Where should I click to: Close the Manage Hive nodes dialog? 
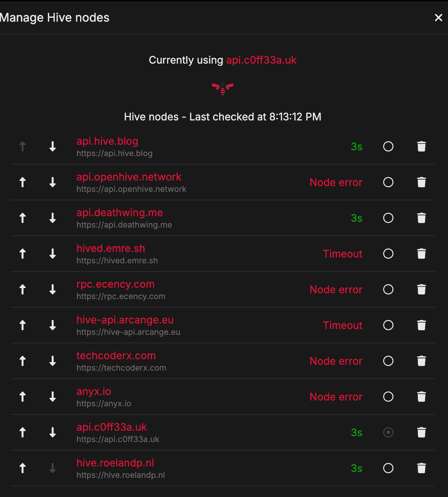438,18
